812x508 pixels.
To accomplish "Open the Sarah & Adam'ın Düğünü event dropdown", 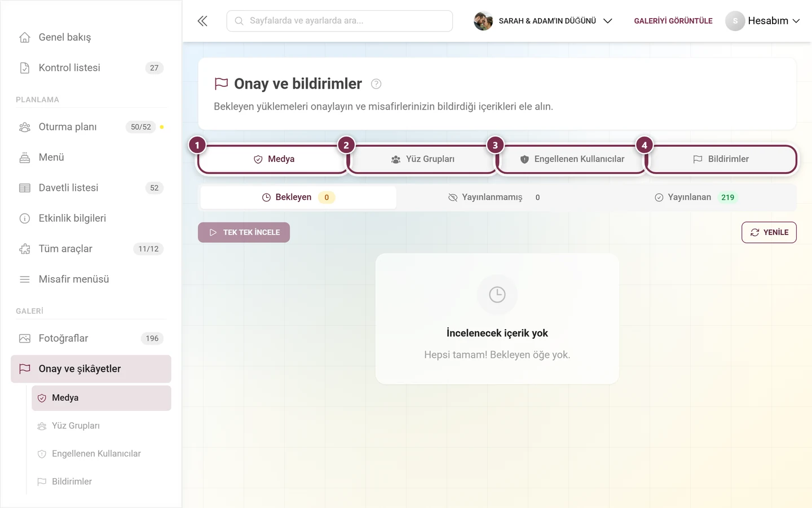I will pos(544,21).
